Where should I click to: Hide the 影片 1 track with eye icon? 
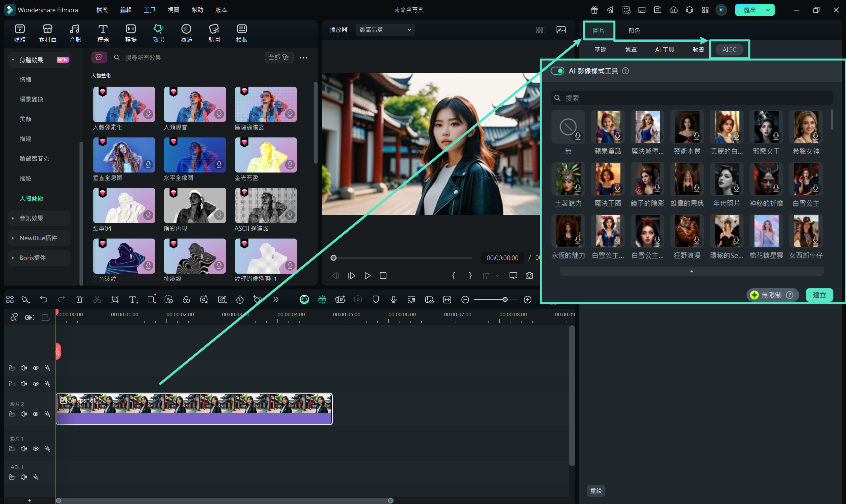pos(36,448)
